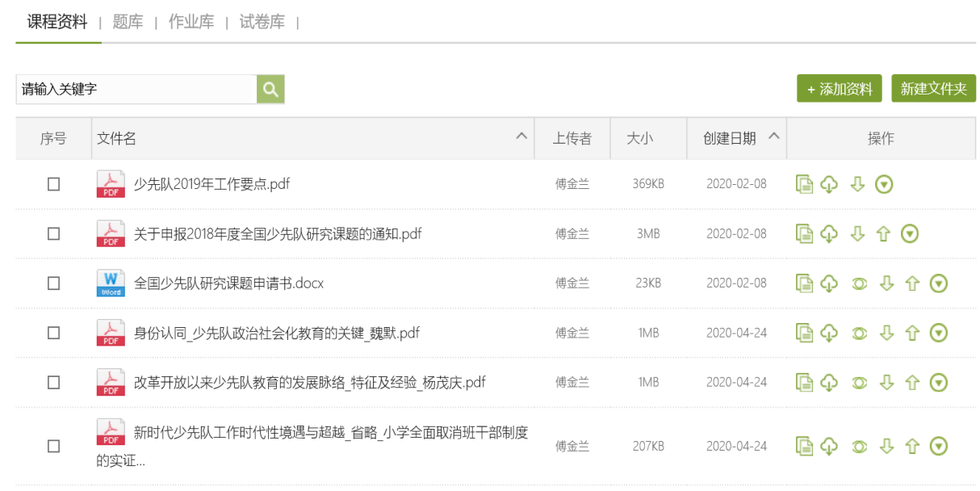Screen dimensions: 980x491
Task: Switch to the 题库 tab
Action: (x=128, y=22)
